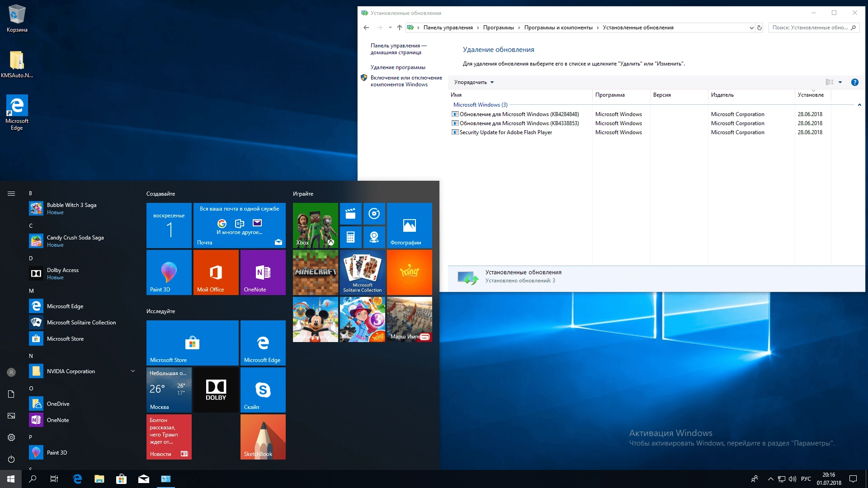Open the Xbox tile
This screenshot has height=488, width=868.
click(316, 225)
